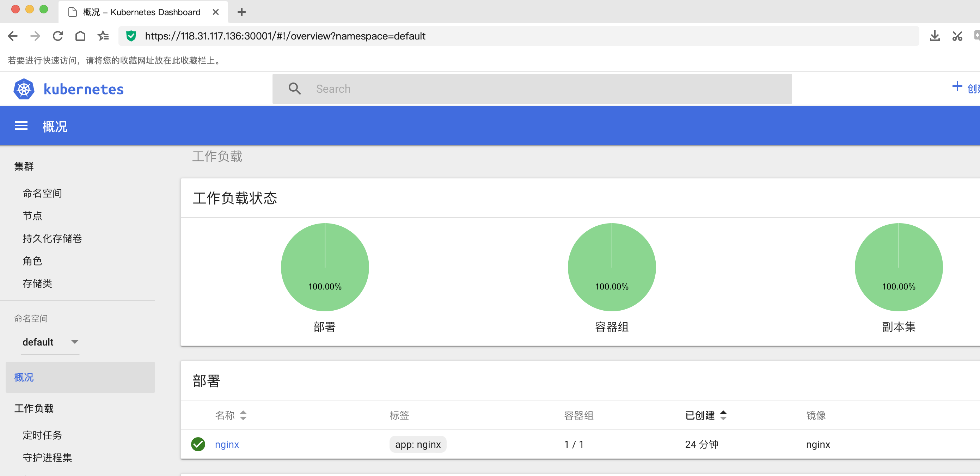This screenshot has width=980, height=476.
Task: Reload the page with refresh icon
Action: 58,36
